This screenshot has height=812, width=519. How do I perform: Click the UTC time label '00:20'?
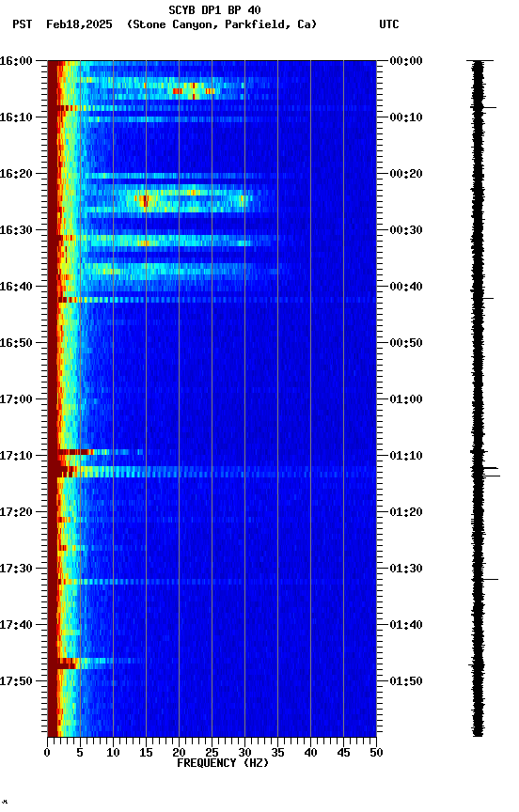(406, 174)
